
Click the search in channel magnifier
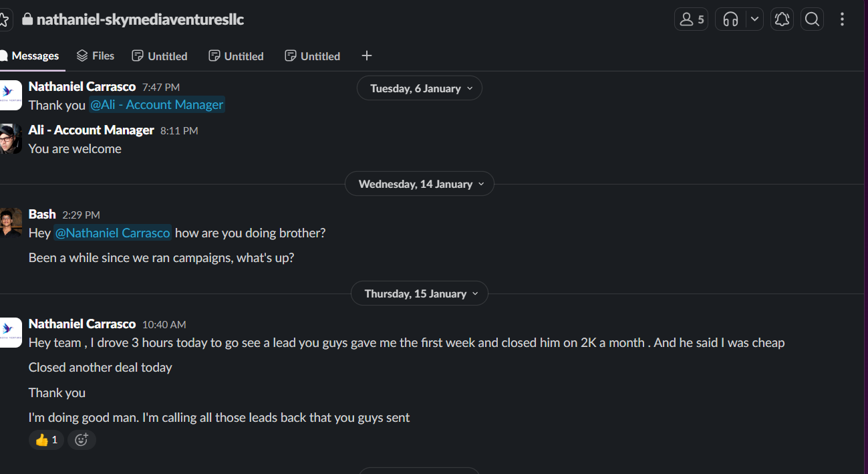click(x=812, y=19)
